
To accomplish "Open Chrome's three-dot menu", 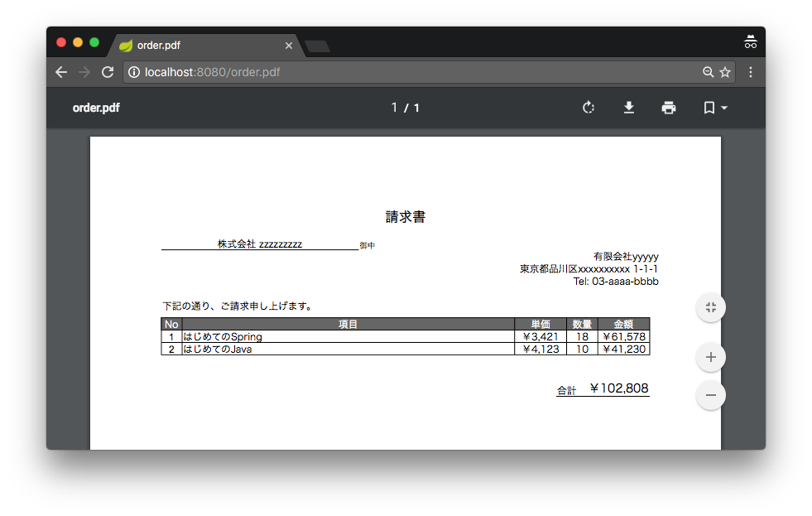I will [x=751, y=72].
